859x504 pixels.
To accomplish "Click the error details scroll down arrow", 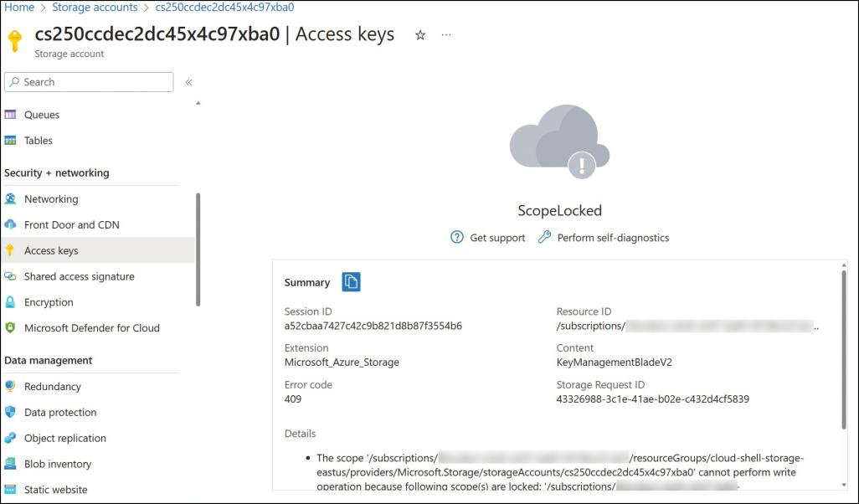I will 844,485.
